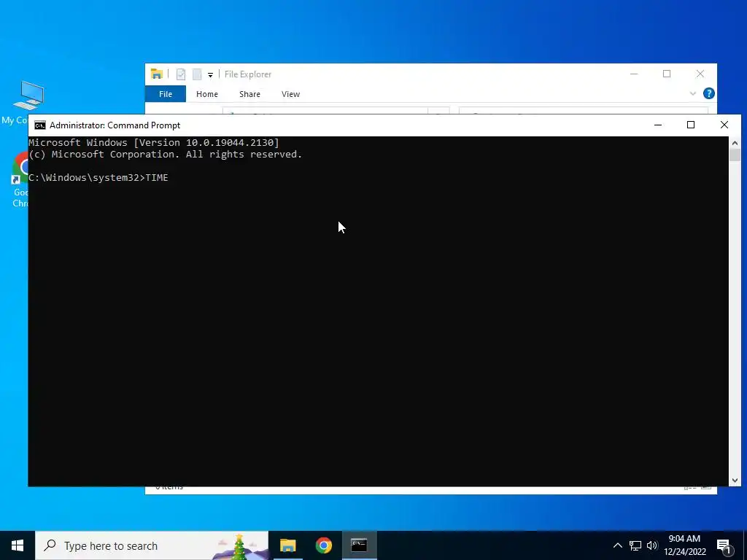The image size is (747, 560).
Task: Open the network status tray icon
Action: point(635,545)
